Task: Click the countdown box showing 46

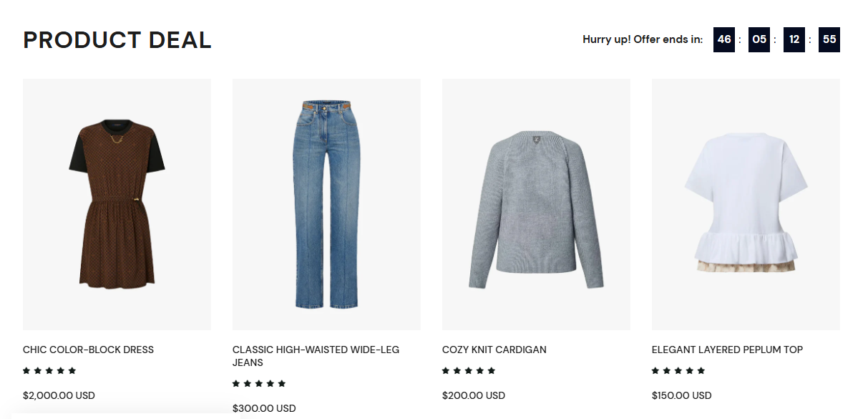Action: click(724, 40)
